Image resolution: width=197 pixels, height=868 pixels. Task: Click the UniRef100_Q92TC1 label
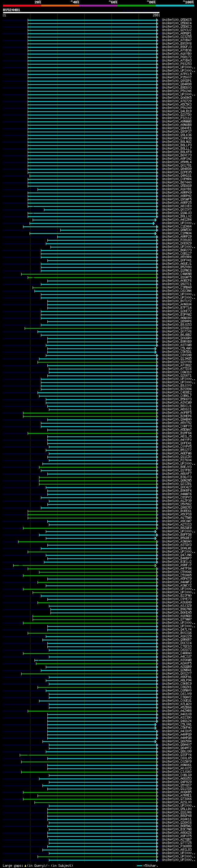(x=177, y=284)
